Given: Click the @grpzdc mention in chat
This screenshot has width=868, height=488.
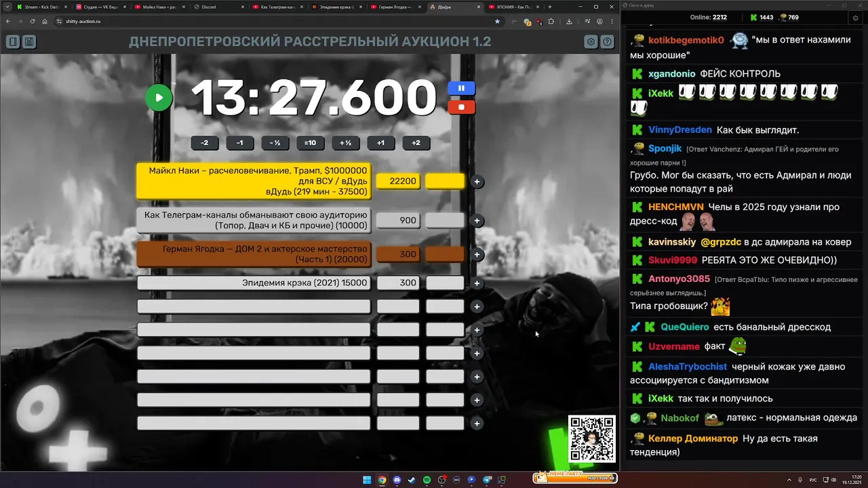Looking at the screenshot, I should 721,242.
